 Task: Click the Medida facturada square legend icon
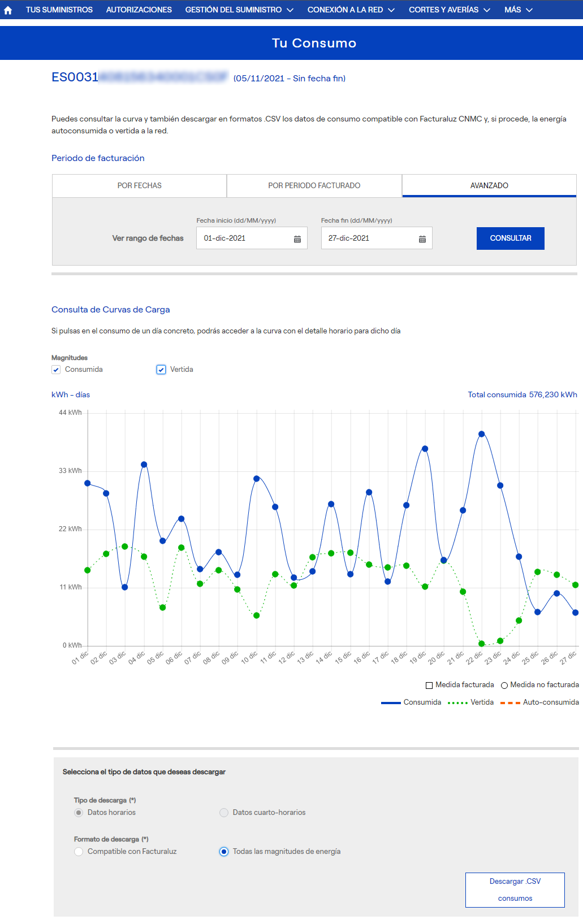click(x=429, y=686)
